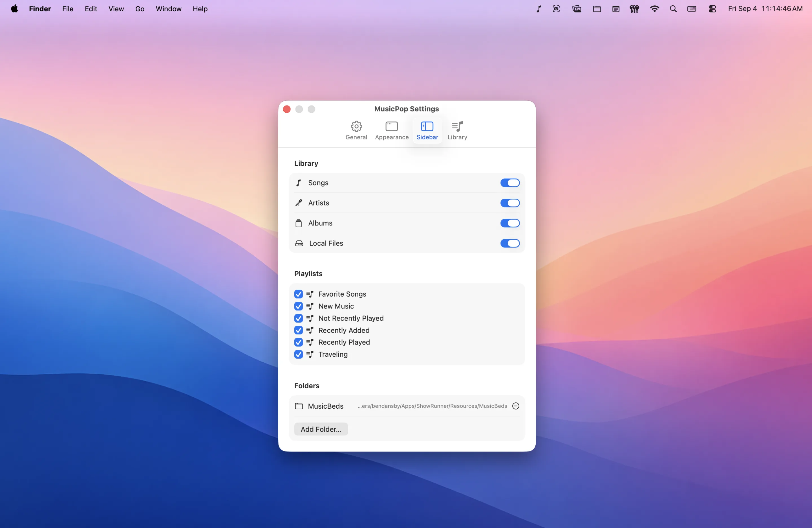Click the image display menu bar icon
Screen dimensions: 812x528
tap(577, 9)
